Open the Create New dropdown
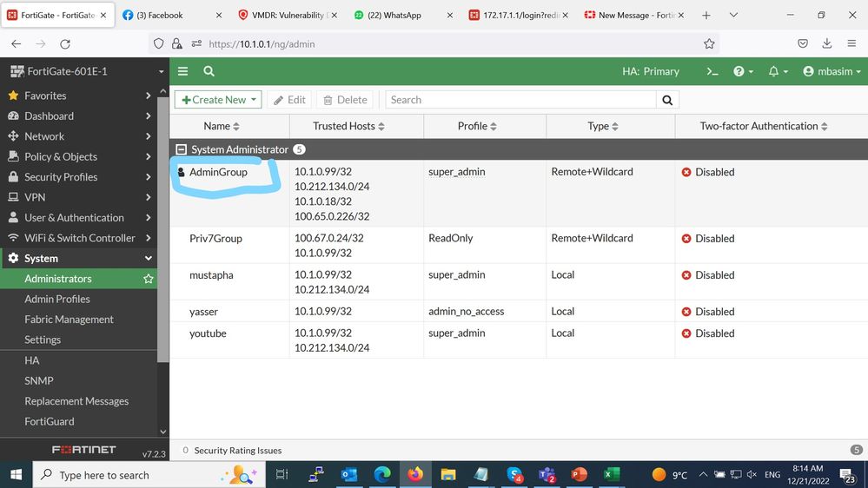The width and height of the screenshot is (868, 488). coord(218,100)
